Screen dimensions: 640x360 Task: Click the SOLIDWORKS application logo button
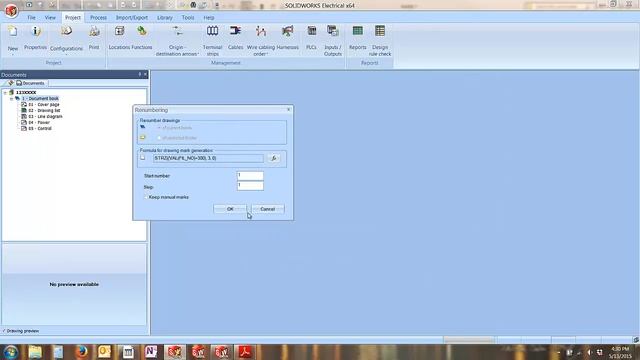pyautogui.click(x=11, y=10)
